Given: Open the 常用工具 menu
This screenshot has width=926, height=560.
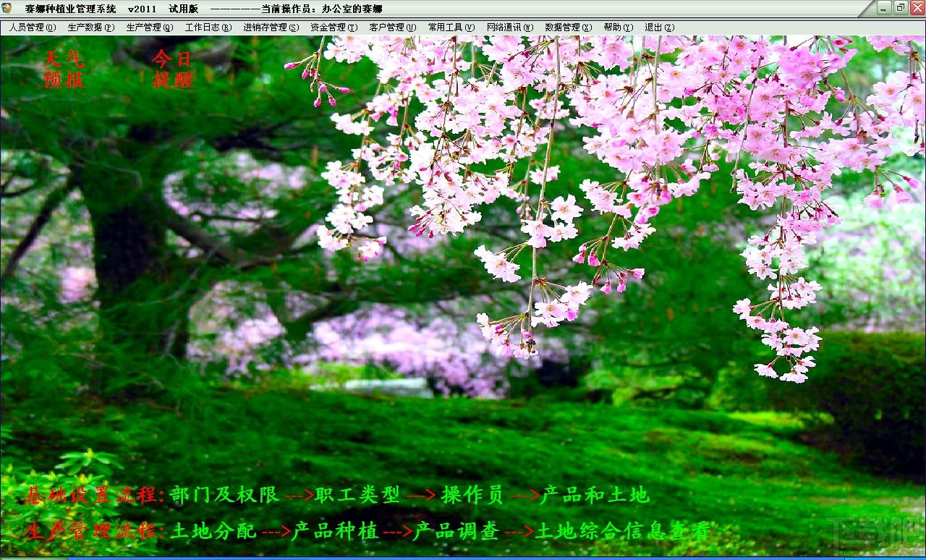Looking at the screenshot, I should pos(451,27).
